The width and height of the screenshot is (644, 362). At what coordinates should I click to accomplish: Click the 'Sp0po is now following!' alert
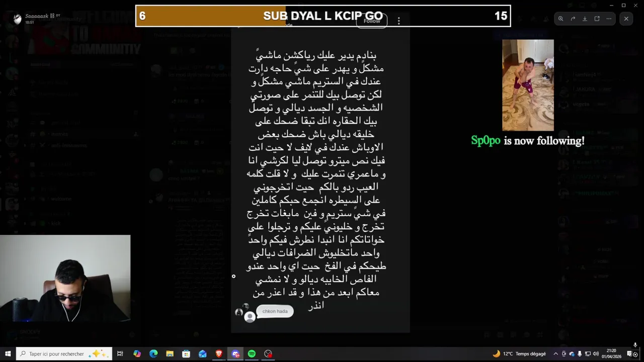[x=528, y=141]
